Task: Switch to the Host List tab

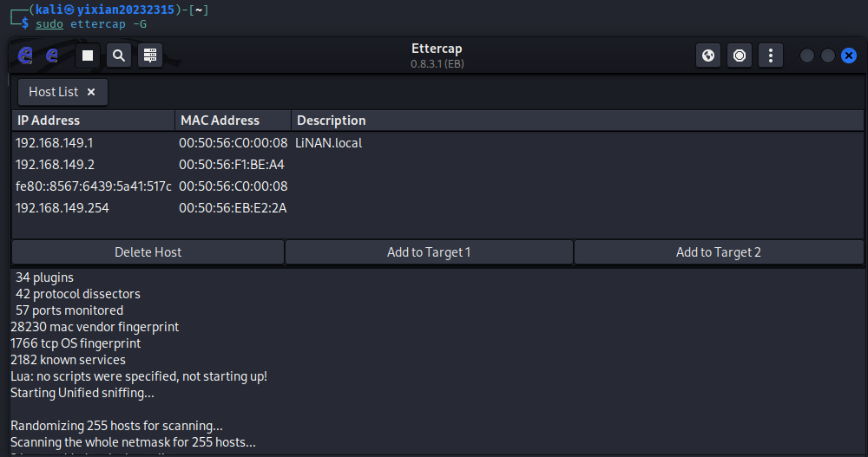Action: [x=53, y=92]
